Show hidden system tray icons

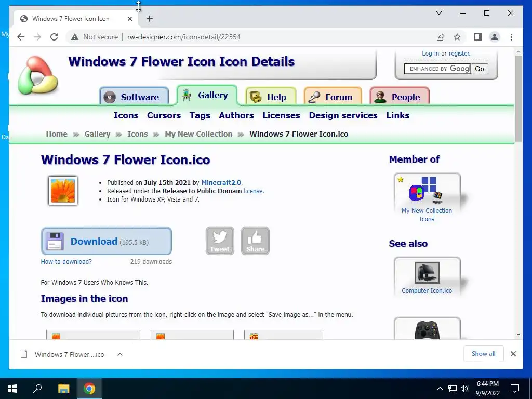click(440, 389)
